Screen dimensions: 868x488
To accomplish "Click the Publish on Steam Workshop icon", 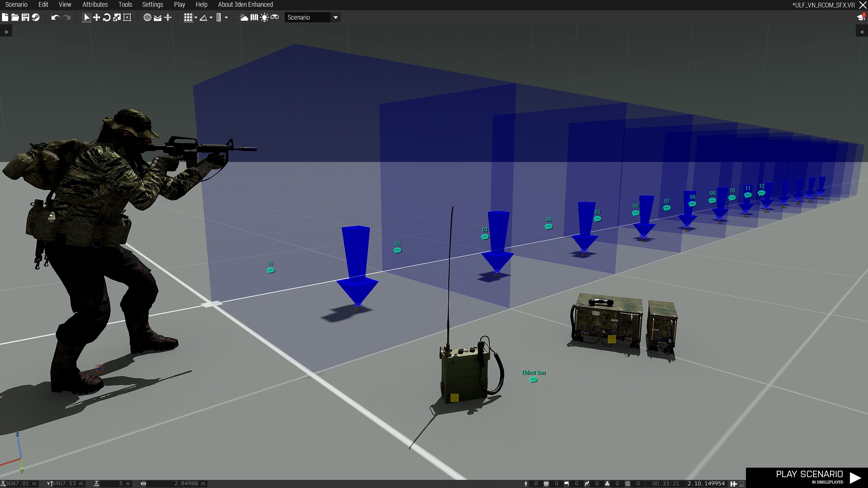I will tap(36, 18).
